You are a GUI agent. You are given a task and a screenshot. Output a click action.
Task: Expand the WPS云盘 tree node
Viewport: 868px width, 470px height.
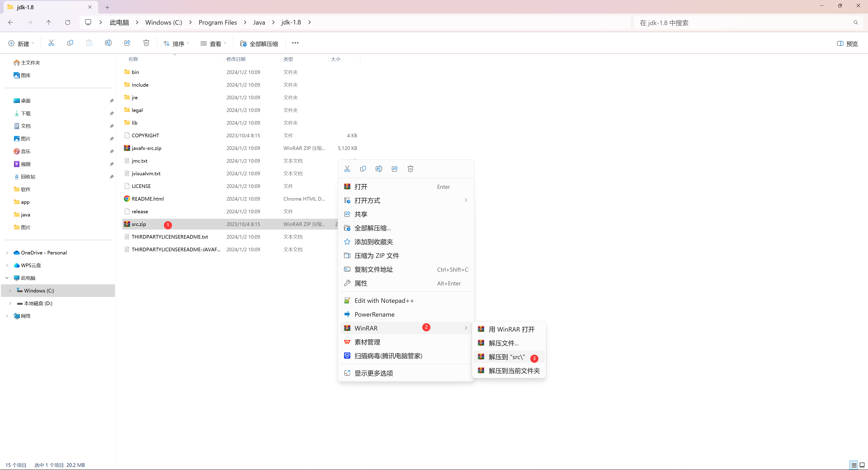click(x=7, y=265)
